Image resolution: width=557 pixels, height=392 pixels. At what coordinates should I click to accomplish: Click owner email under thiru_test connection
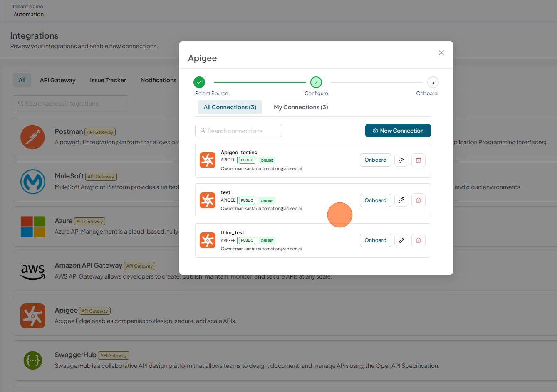[261, 249]
